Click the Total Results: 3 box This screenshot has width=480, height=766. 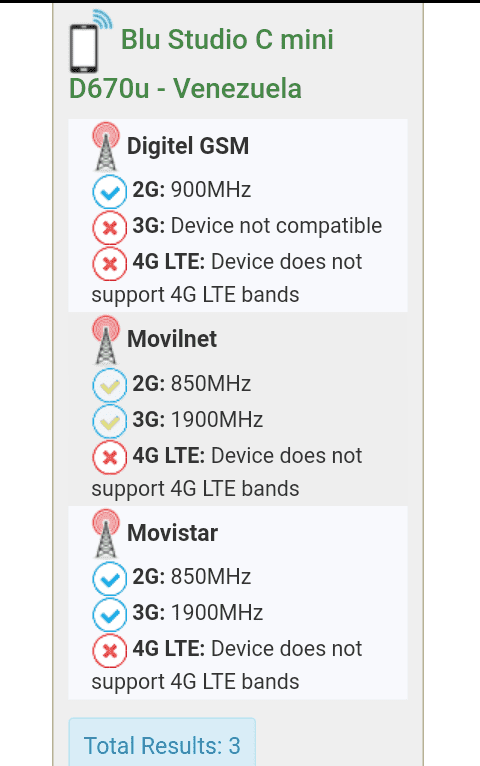pyautogui.click(x=162, y=743)
